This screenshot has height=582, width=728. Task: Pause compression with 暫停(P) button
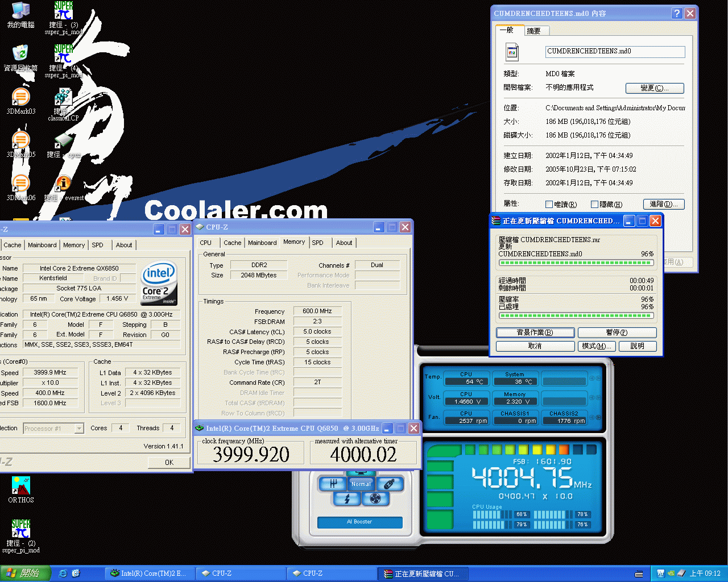[617, 332]
